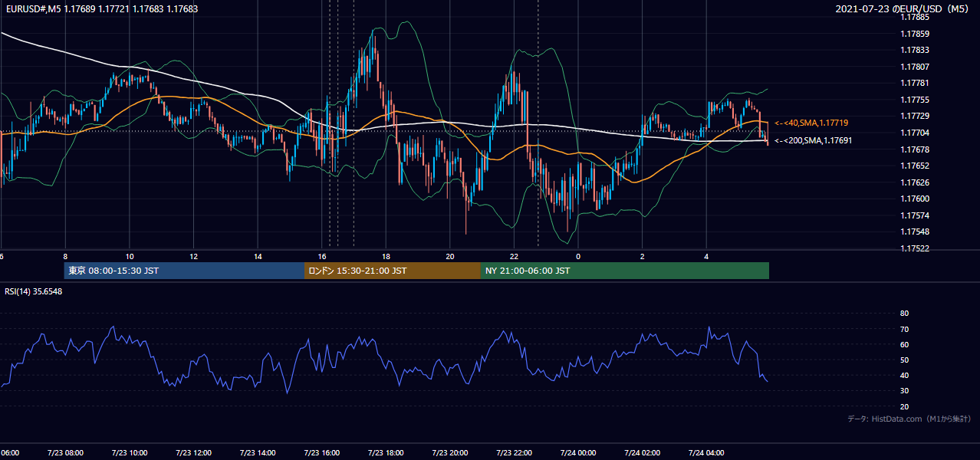Select the NY 21:00-06:00 JST session bar
Screen dimensions: 980x460
(625, 271)
